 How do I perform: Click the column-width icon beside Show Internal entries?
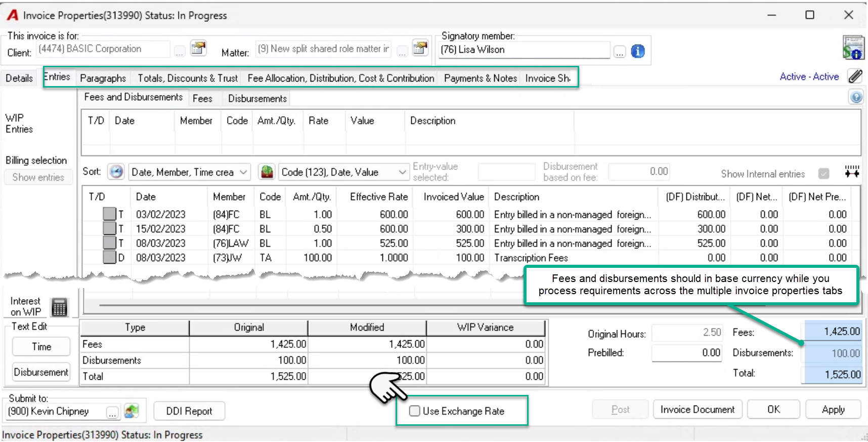pos(852,172)
